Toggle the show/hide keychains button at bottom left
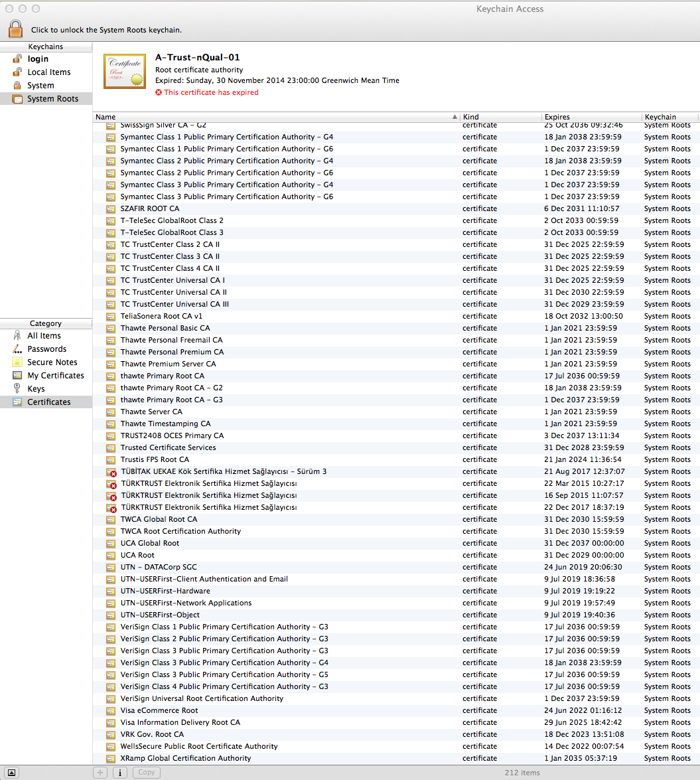The image size is (700, 780). pos(11,773)
